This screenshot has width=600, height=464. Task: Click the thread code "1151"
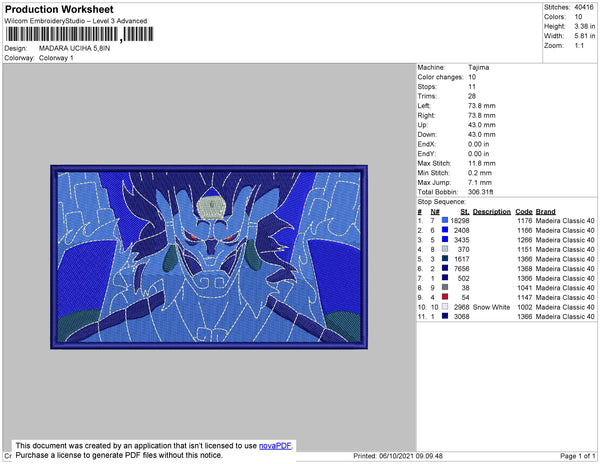pyautogui.click(x=525, y=249)
